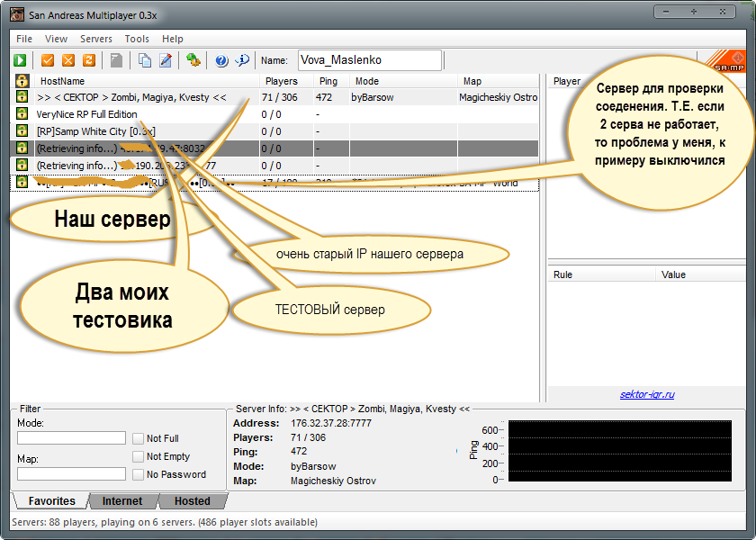The height and width of the screenshot is (540, 756).
Task: Click the 472 ping cell in the server list
Action: [x=324, y=97]
